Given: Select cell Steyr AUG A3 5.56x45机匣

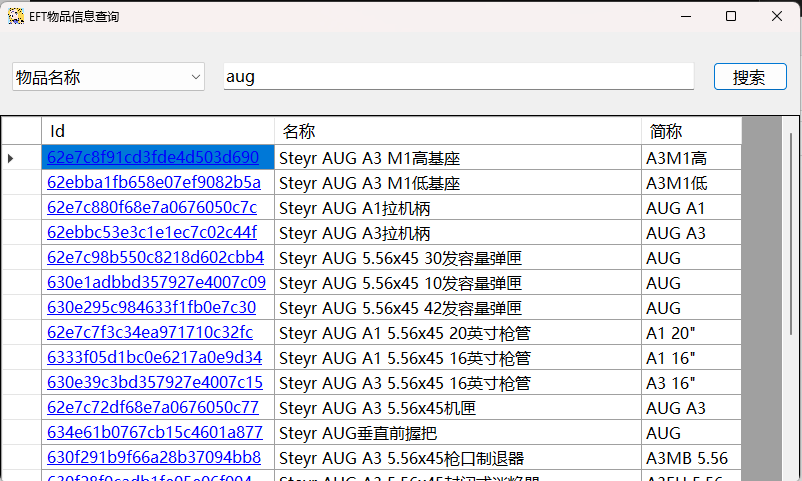Looking at the screenshot, I should [458, 408].
